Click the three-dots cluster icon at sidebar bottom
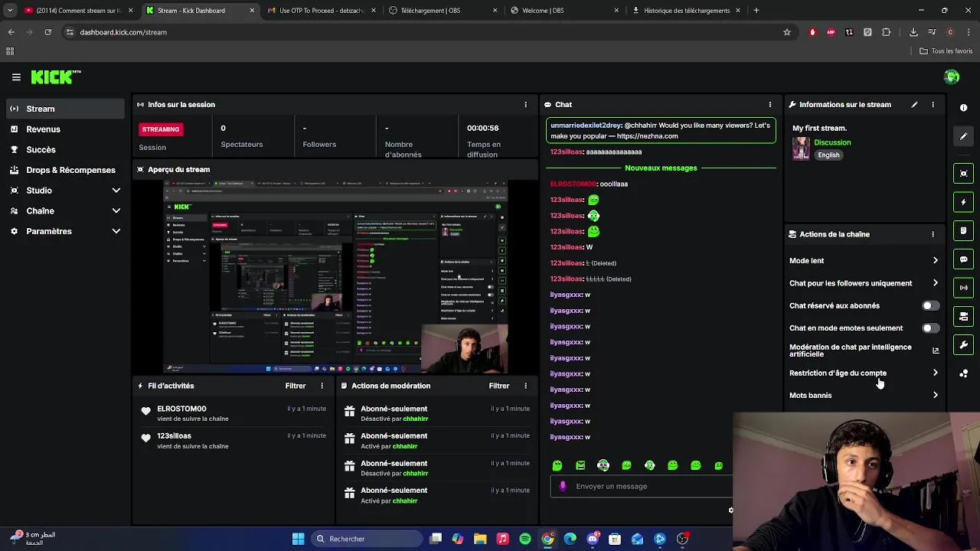Image resolution: width=980 pixels, height=551 pixels. click(x=963, y=373)
